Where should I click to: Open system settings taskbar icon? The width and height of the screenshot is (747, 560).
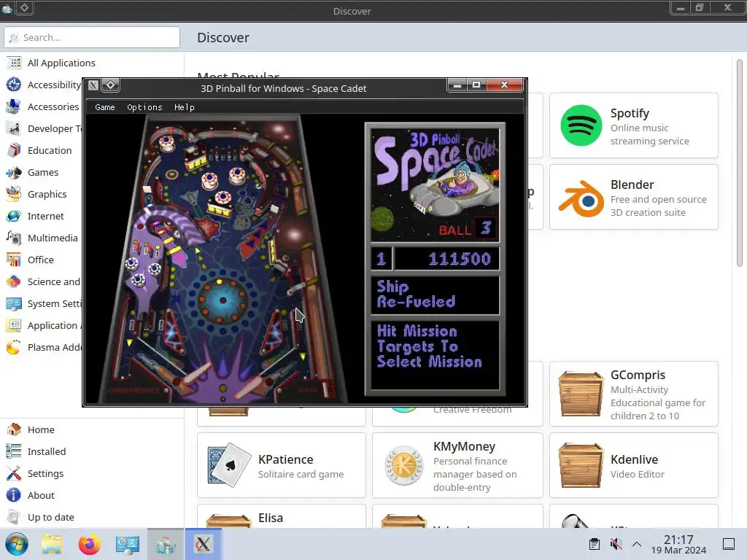click(x=128, y=544)
